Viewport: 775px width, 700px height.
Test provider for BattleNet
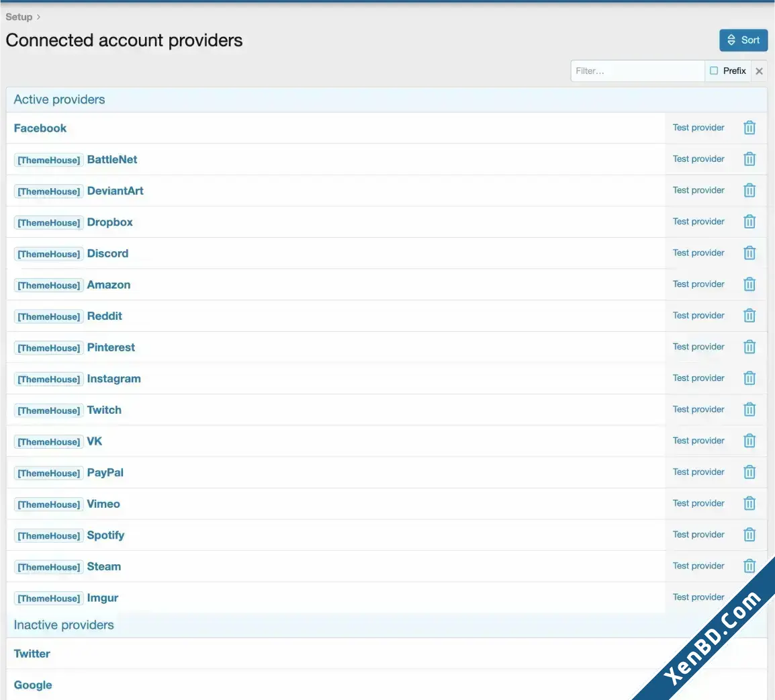(x=698, y=159)
